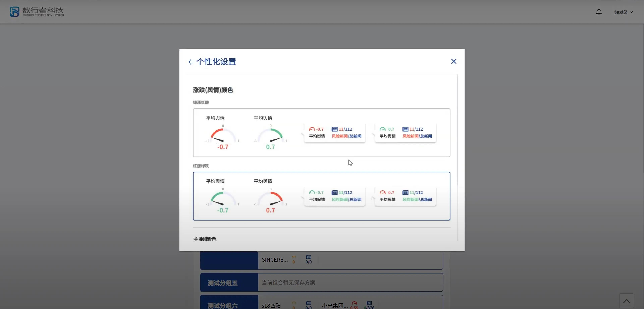Click the 个性化设置 sliders icon in header

tap(190, 62)
